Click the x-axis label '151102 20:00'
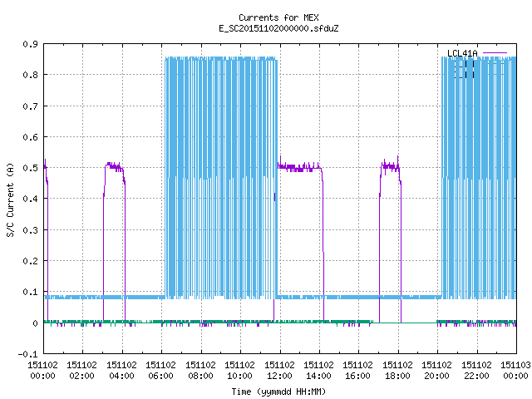The width and height of the screenshot is (532, 399). tap(436, 371)
